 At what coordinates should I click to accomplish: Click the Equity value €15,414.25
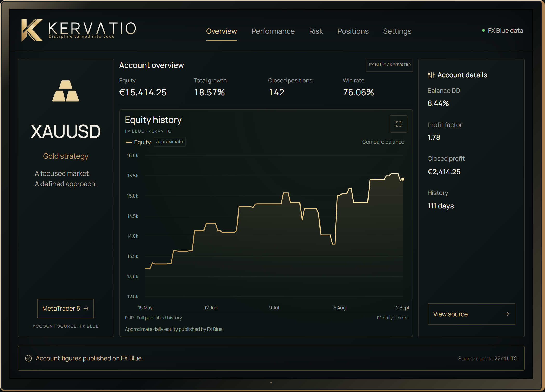(x=143, y=92)
